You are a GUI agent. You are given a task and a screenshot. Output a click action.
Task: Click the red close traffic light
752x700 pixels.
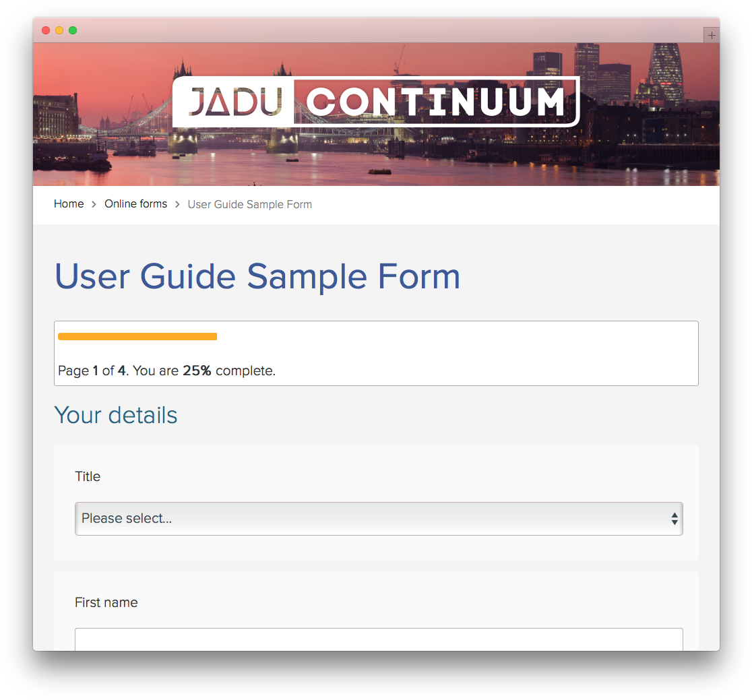45,30
